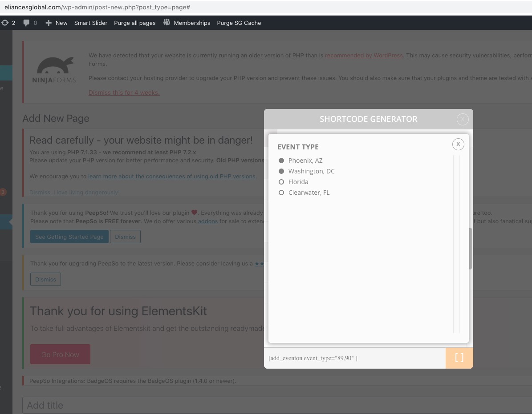Click the PeepSo heart icon

click(x=194, y=213)
